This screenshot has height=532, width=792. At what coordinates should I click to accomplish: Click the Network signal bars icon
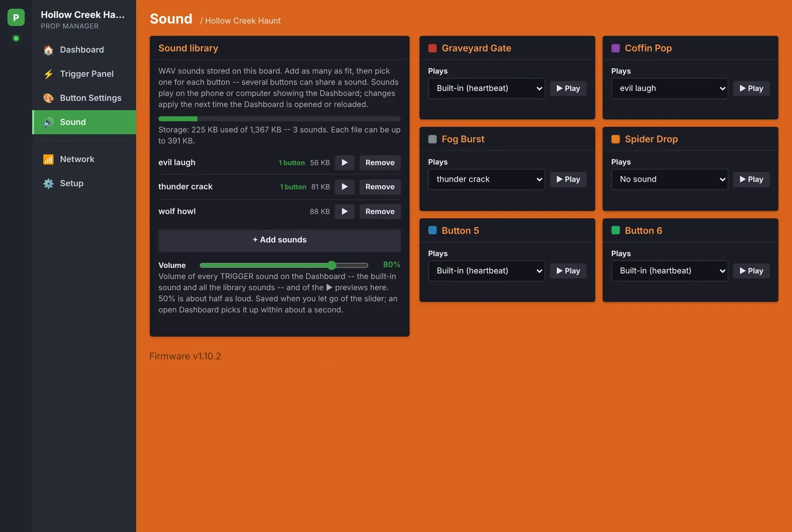point(48,159)
